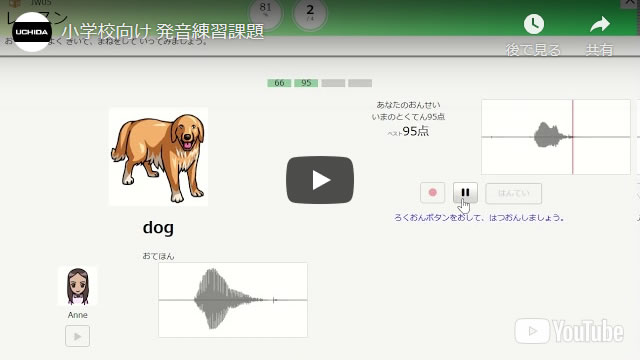This screenshot has height=360, width=640.
Task: Click the はんてい judge button
Action: tap(513, 193)
